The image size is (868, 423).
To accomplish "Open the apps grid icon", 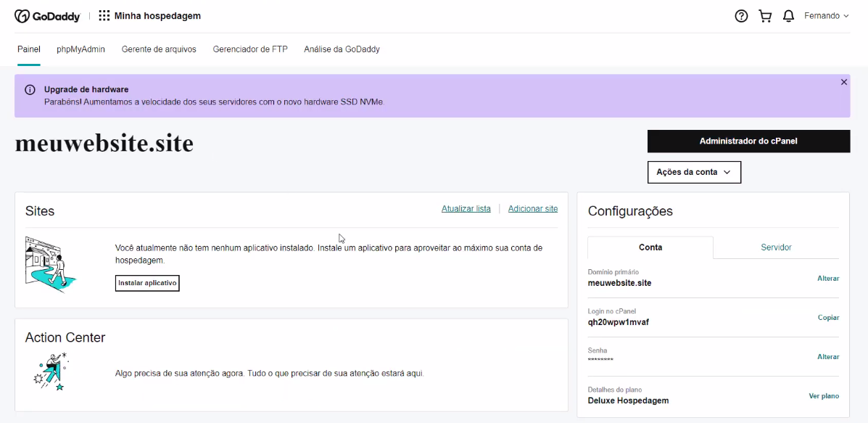I will [x=104, y=16].
